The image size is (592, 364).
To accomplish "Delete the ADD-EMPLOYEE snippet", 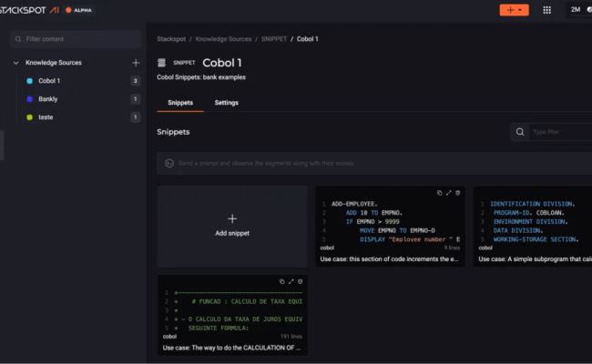I will coord(457,193).
